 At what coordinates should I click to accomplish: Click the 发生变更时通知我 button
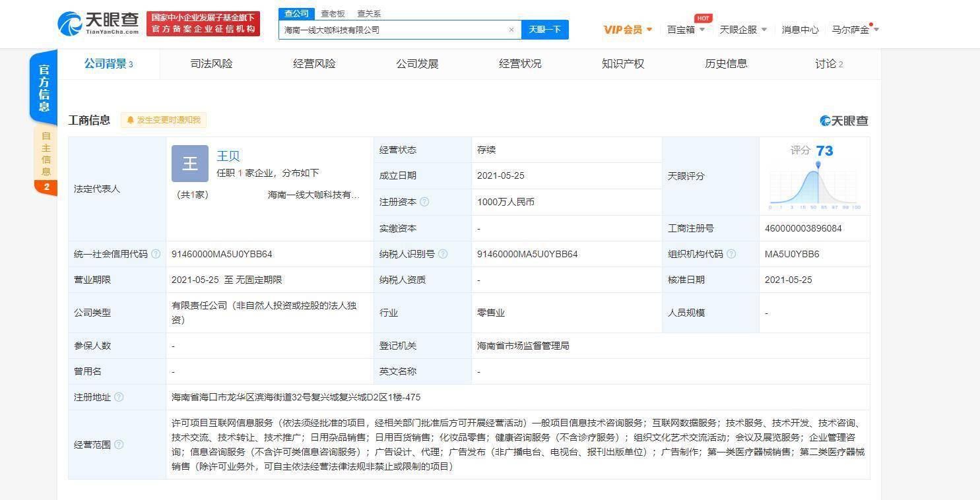(164, 120)
